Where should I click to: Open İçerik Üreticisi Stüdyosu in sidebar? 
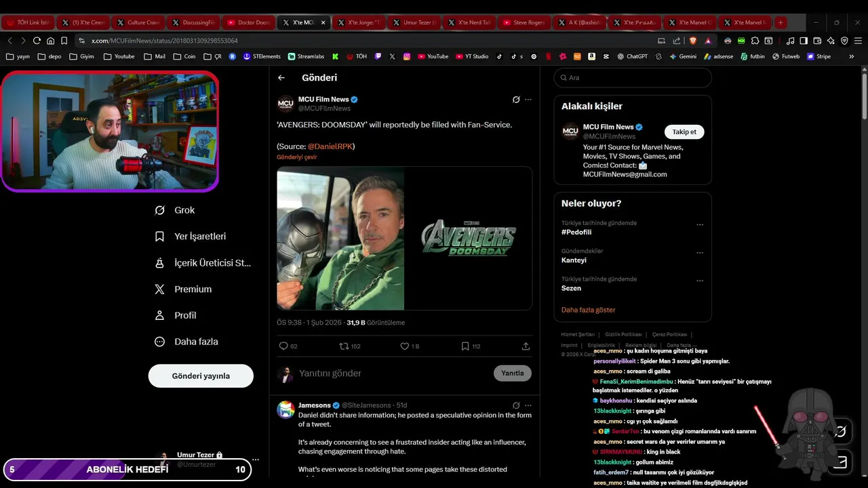(x=203, y=263)
